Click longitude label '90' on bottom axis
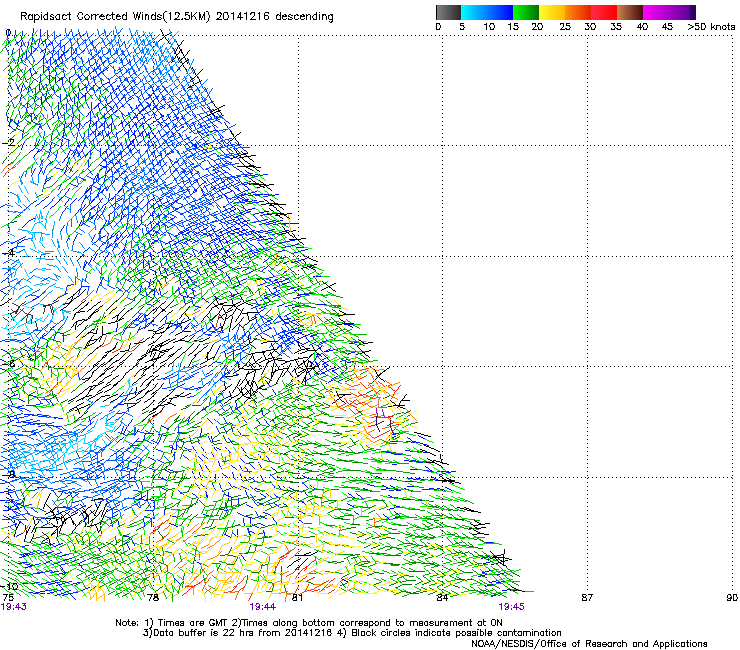740x650 pixels. pyautogui.click(x=732, y=598)
